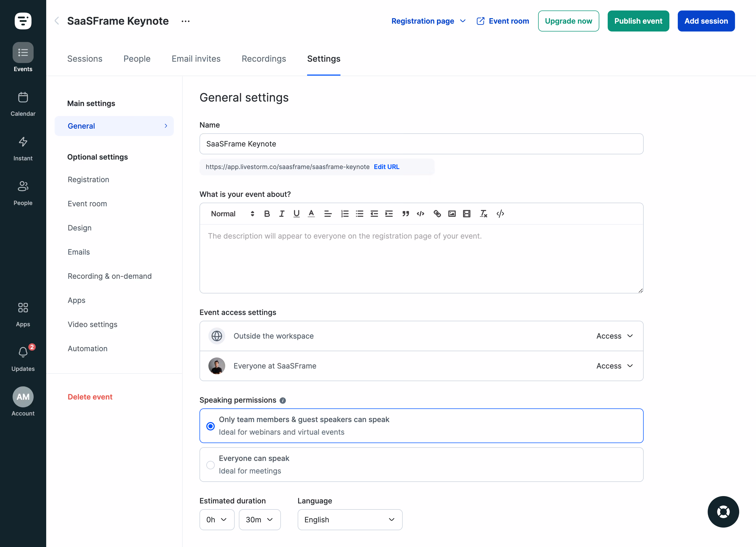The height and width of the screenshot is (547, 756).
Task: Increase indent in description editor
Action: pos(389,214)
